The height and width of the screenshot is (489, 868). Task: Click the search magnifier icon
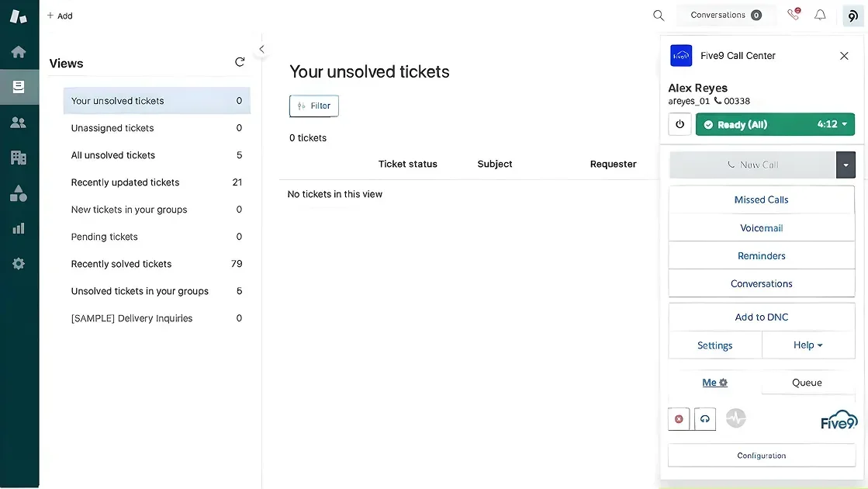[x=659, y=16]
